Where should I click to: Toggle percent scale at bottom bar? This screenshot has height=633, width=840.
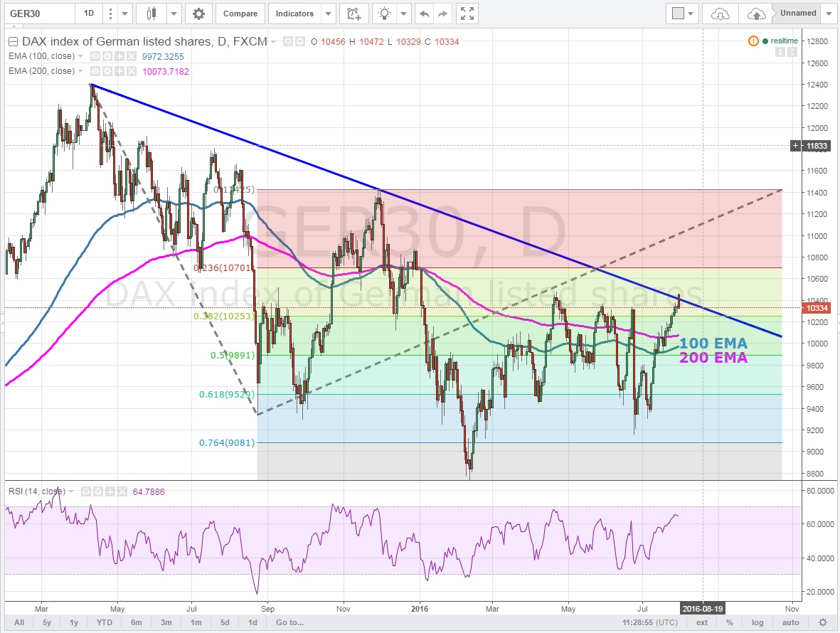730,622
